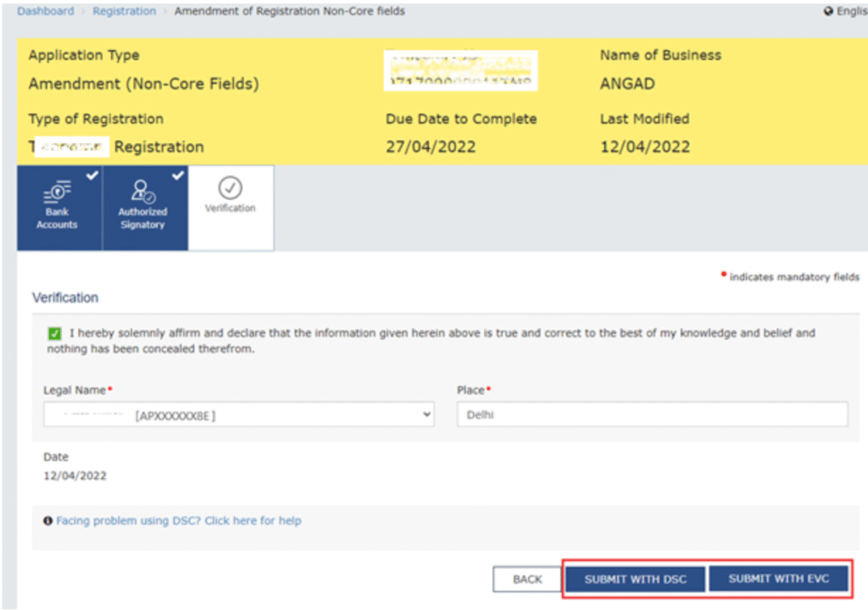
Task: Click the SUBMIT WITH EVC button
Action: pos(777,579)
